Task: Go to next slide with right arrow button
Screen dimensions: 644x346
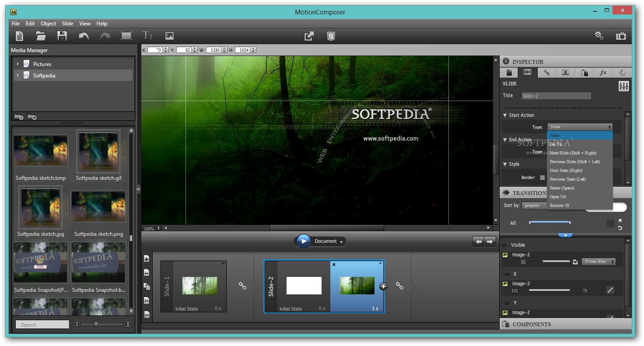Action: 490,241
